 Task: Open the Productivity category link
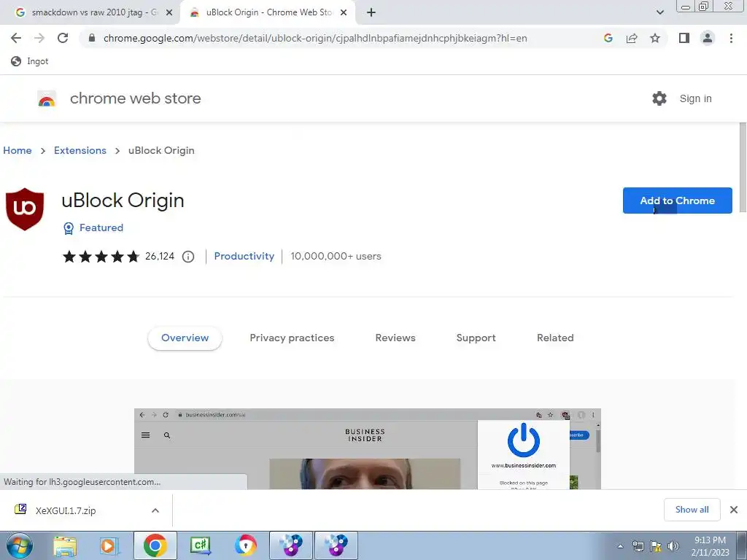click(x=244, y=256)
